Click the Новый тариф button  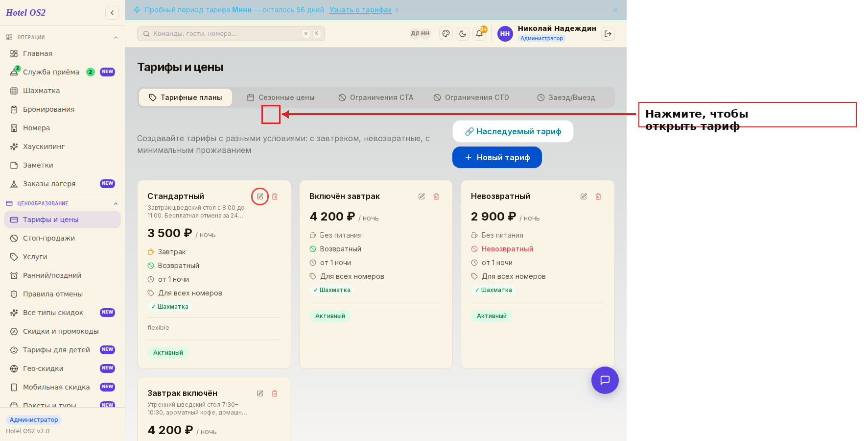(x=497, y=157)
